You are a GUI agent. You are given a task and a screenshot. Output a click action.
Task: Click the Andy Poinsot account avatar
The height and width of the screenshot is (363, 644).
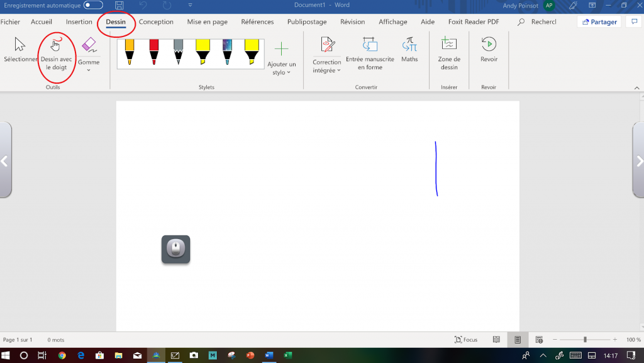(549, 5)
